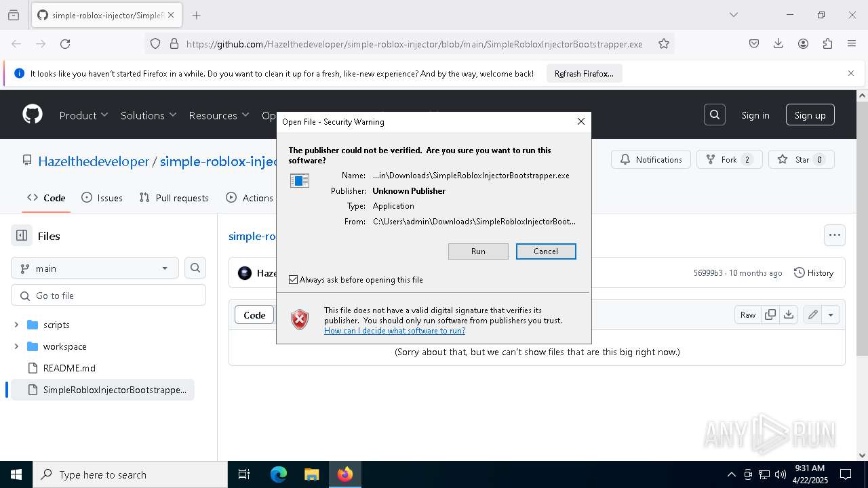The height and width of the screenshot is (488, 868).
Task: Click the padlock site information icon
Action: pos(174,43)
